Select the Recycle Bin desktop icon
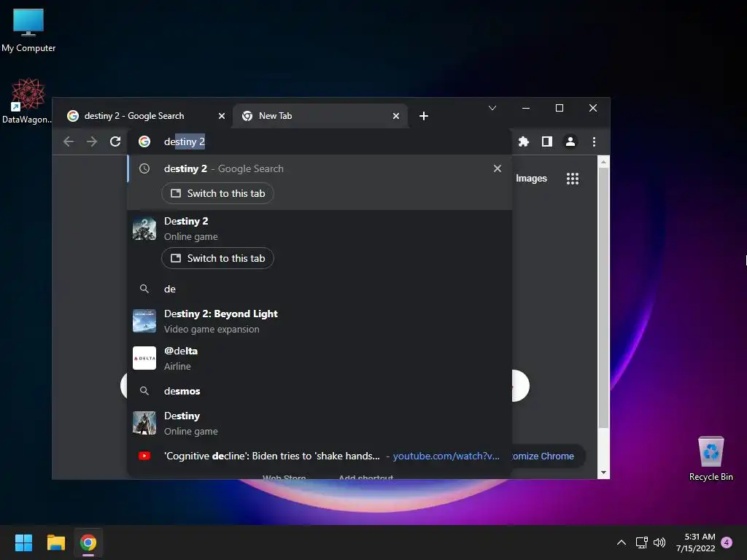The height and width of the screenshot is (560, 747). 711,459
